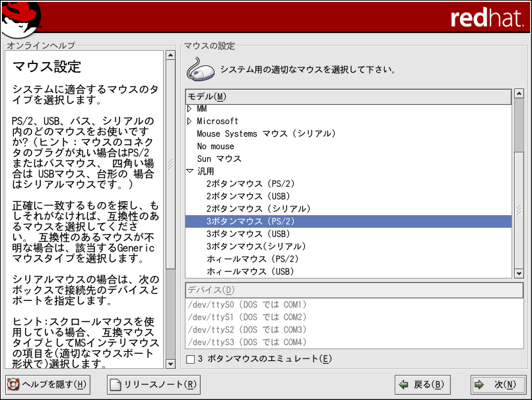This screenshot has height=400, width=532.
Task: Click the document icon for release notes
Action: pyautogui.click(x=116, y=384)
